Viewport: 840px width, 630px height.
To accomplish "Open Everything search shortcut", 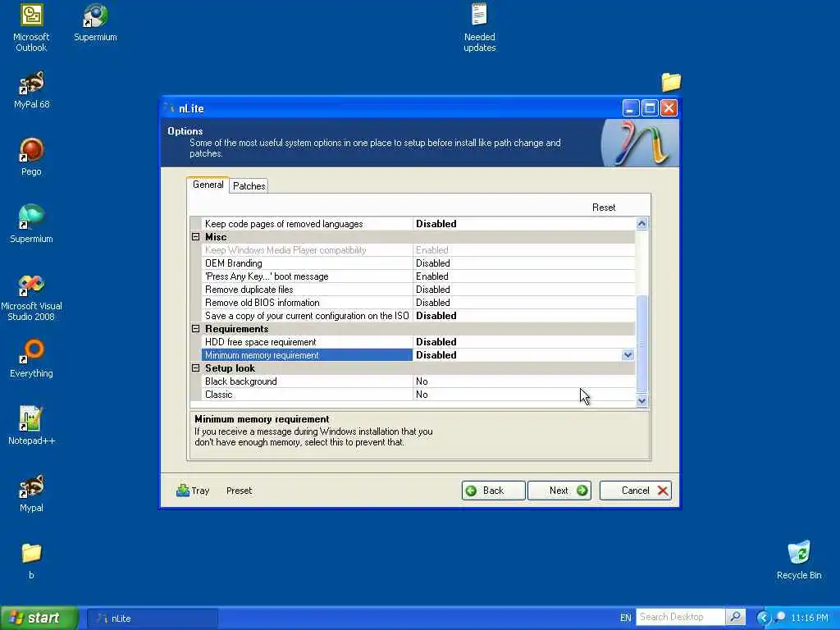I will (x=31, y=358).
